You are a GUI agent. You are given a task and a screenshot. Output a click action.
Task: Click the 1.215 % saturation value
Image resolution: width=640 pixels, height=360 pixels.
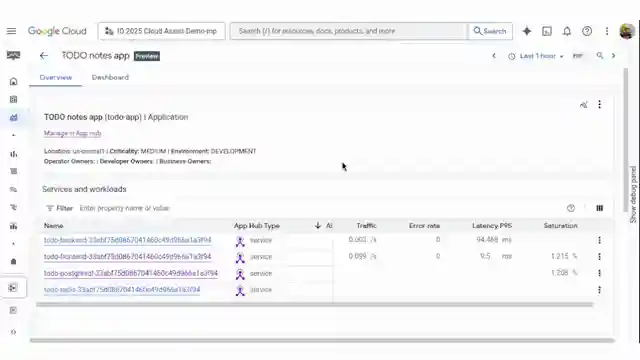pyautogui.click(x=564, y=256)
